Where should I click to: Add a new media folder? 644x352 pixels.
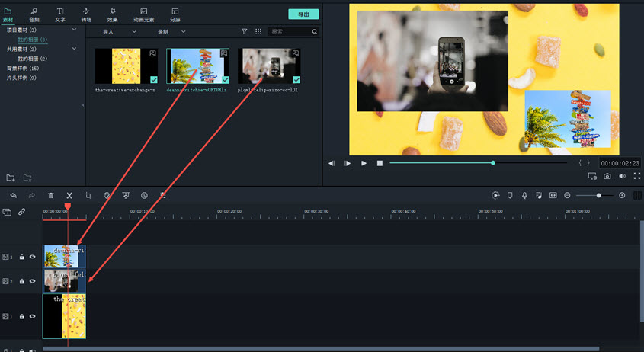click(11, 178)
